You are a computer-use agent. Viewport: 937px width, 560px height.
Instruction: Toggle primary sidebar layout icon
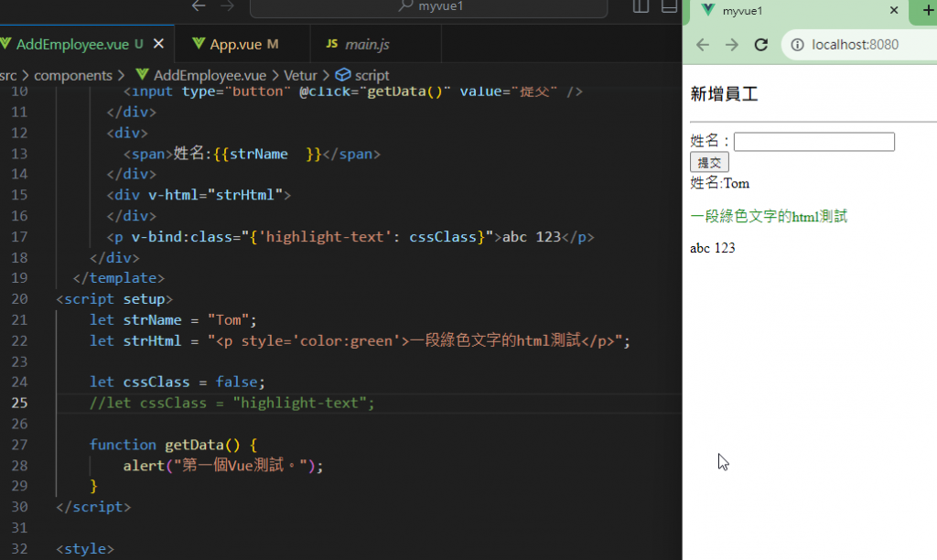click(641, 6)
